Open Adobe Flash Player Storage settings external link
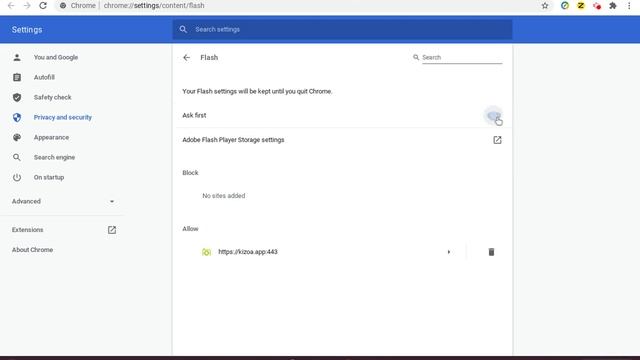 (x=497, y=140)
